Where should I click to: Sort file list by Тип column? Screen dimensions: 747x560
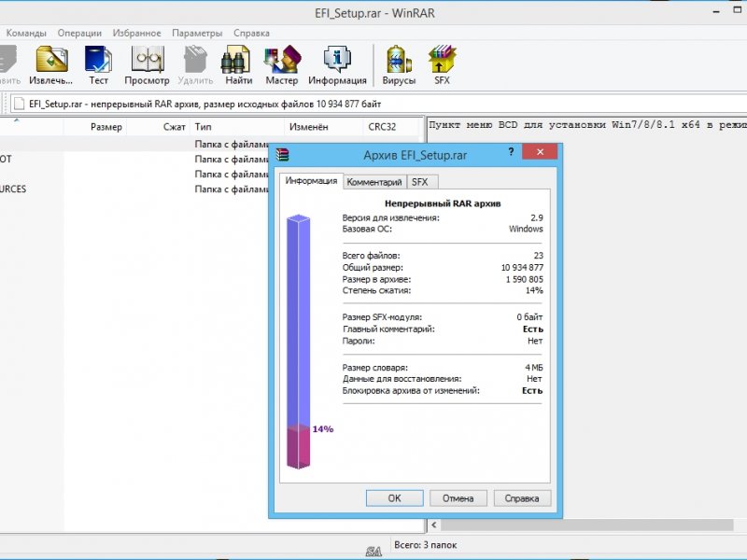point(237,127)
